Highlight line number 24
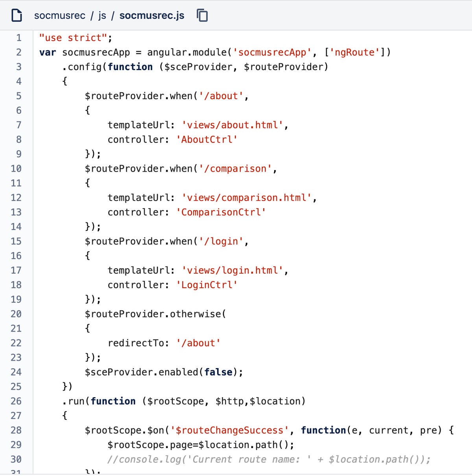 click(16, 372)
